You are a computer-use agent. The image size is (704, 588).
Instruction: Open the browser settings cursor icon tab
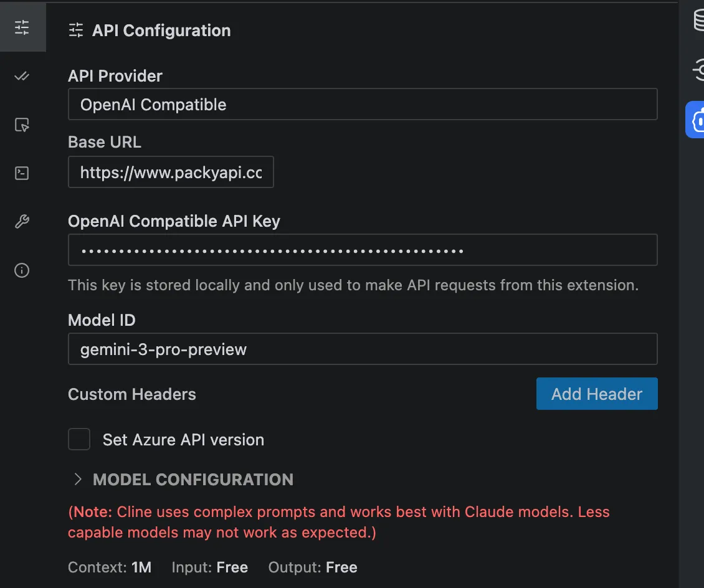click(22, 125)
